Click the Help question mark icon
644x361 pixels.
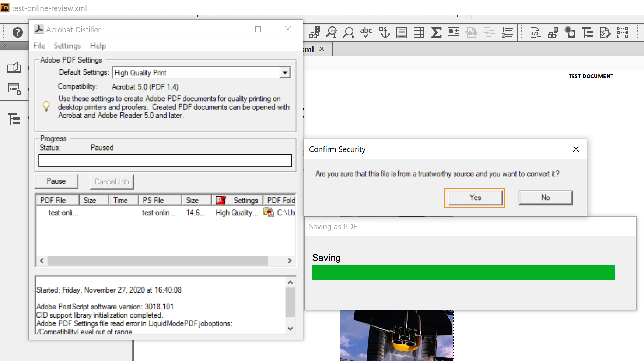tap(17, 32)
